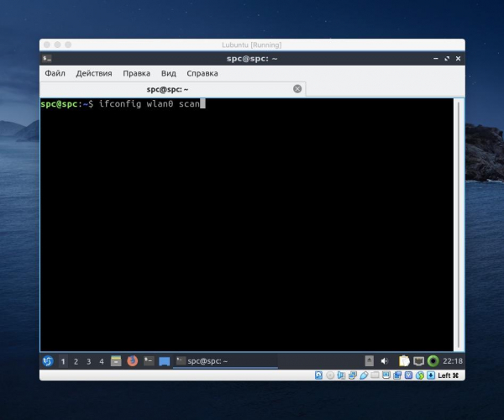Switch to virtual desktop 2

76,361
